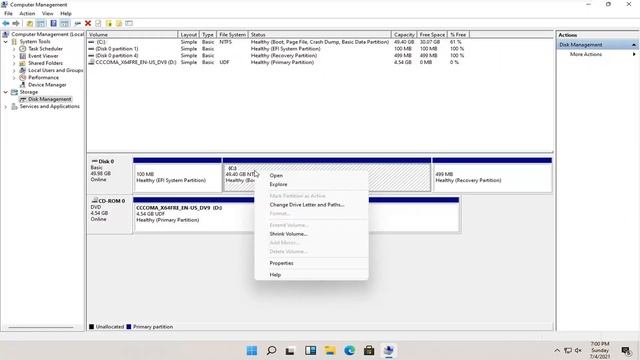This screenshot has height=360, width=640.
Task: Open the View menu
Action: point(47,13)
